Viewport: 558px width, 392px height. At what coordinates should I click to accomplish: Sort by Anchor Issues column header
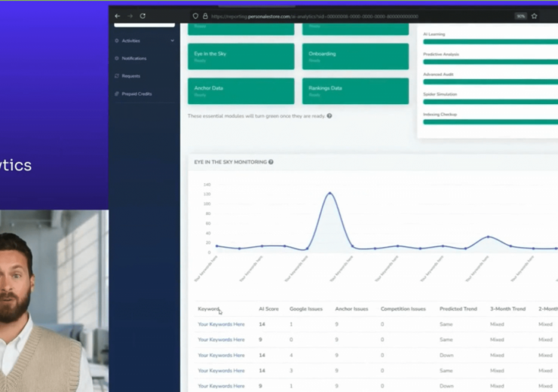click(x=351, y=309)
